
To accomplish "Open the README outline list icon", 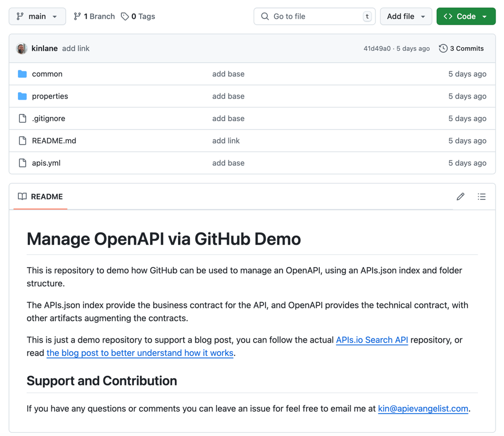I will click(x=481, y=197).
